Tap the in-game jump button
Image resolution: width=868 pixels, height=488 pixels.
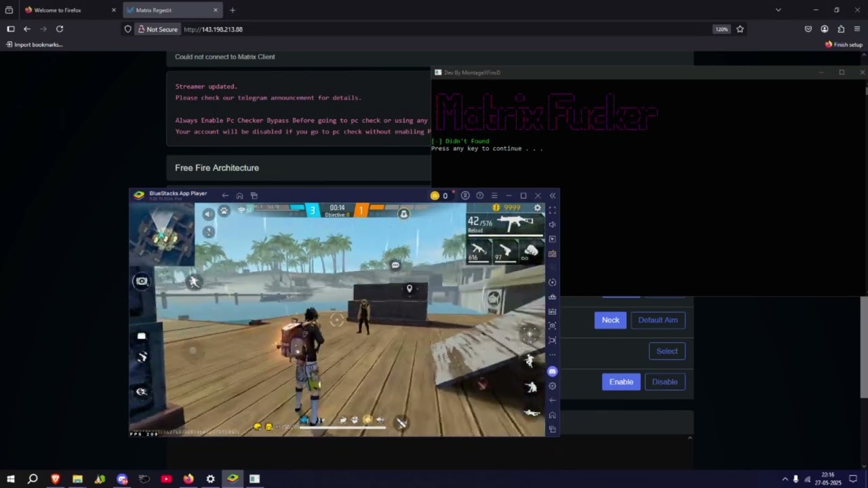pyautogui.click(x=530, y=361)
